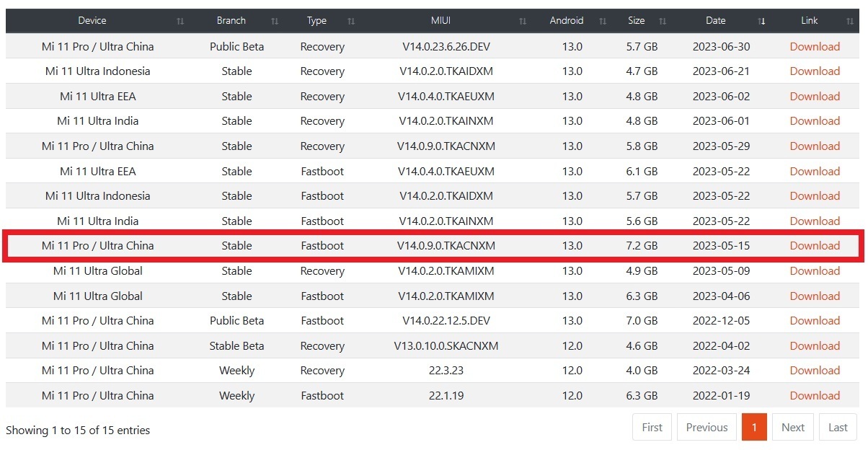
Task: Download the Stable Beta V13.0.10.0.SKACNXM ROM
Action: (x=815, y=346)
